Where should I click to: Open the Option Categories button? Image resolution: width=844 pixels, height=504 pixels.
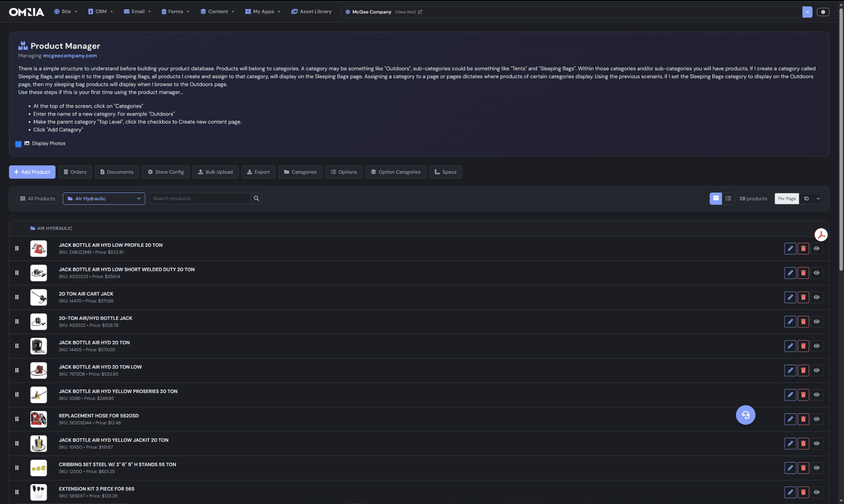click(395, 172)
